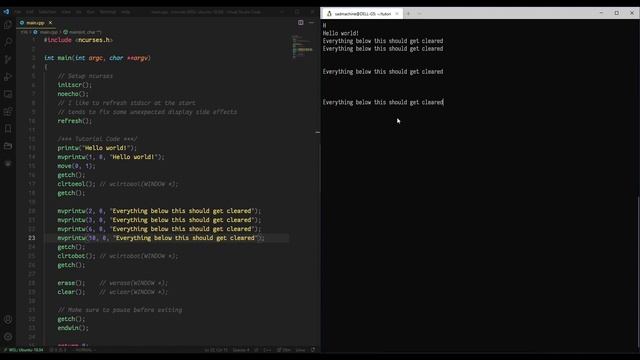Minimize the terminal window
Viewport: 640px width, 360px height.
601,13
